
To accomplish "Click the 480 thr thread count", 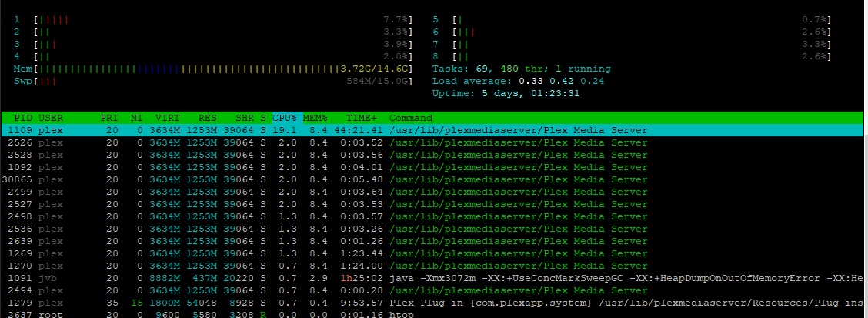I will (x=522, y=69).
